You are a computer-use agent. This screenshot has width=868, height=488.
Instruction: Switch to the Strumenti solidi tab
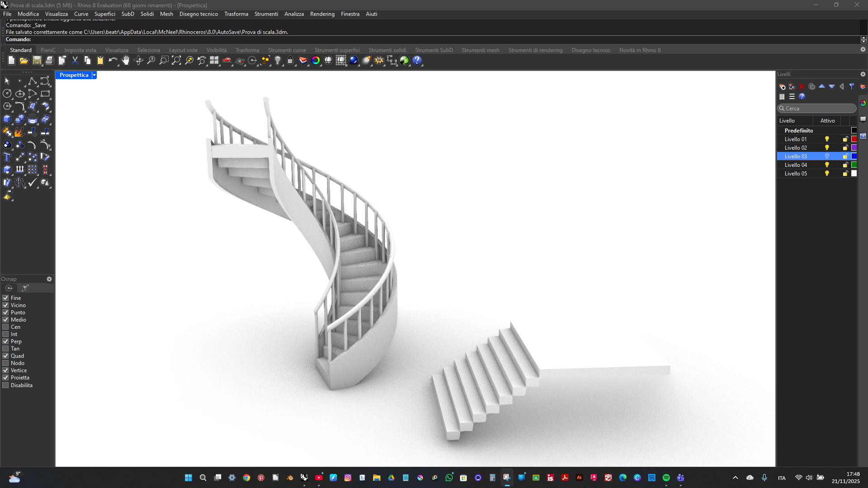click(x=387, y=50)
